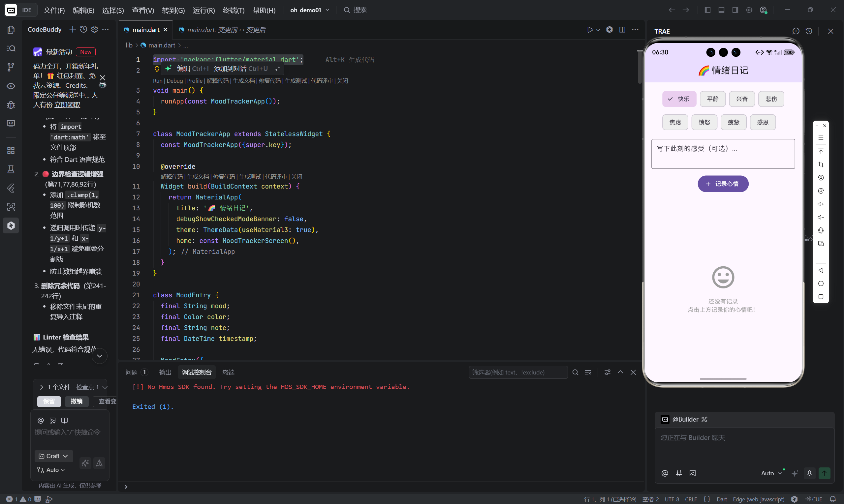Open the 终端(T) menu
The width and height of the screenshot is (844, 504).
pyautogui.click(x=234, y=10)
